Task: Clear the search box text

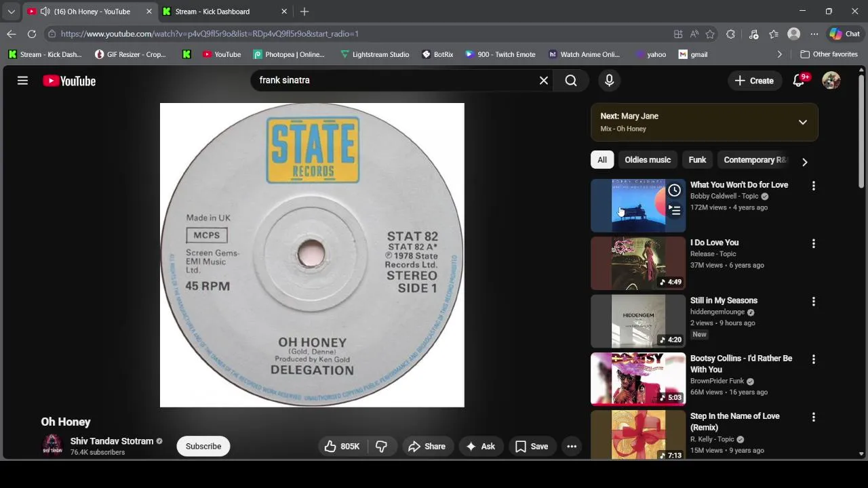Action: tap(544, 81)
